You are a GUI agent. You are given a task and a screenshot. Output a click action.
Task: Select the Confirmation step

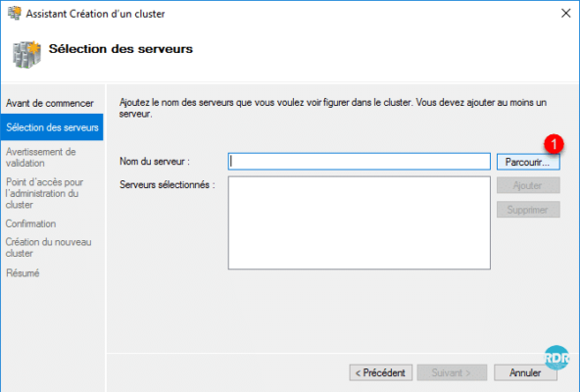(30, 223)
